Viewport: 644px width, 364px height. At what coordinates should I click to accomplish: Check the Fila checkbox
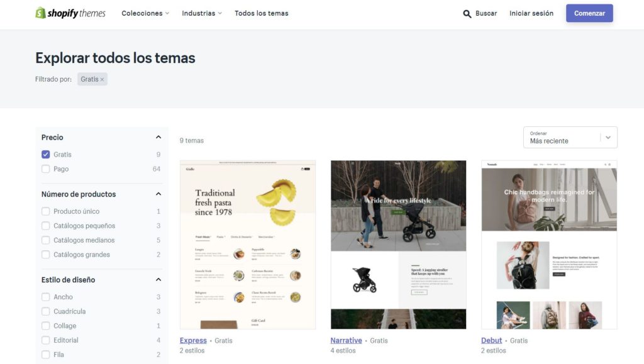coord(45,354)
